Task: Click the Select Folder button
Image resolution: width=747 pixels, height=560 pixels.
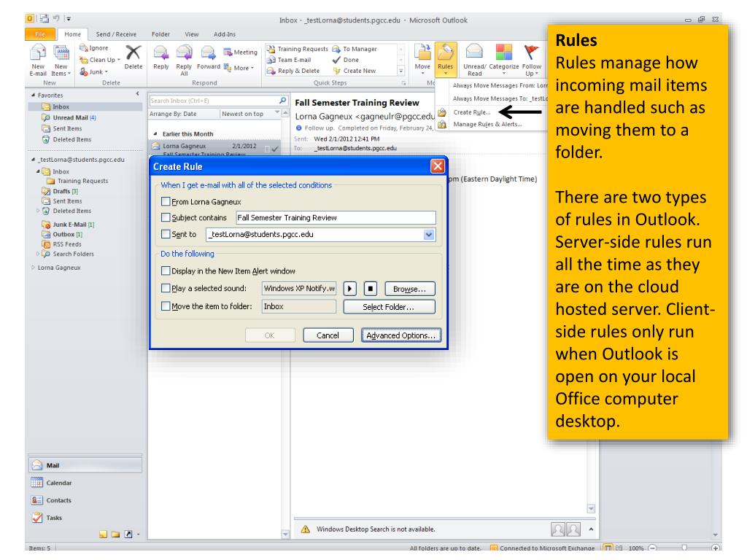Action: coord(389,307)
